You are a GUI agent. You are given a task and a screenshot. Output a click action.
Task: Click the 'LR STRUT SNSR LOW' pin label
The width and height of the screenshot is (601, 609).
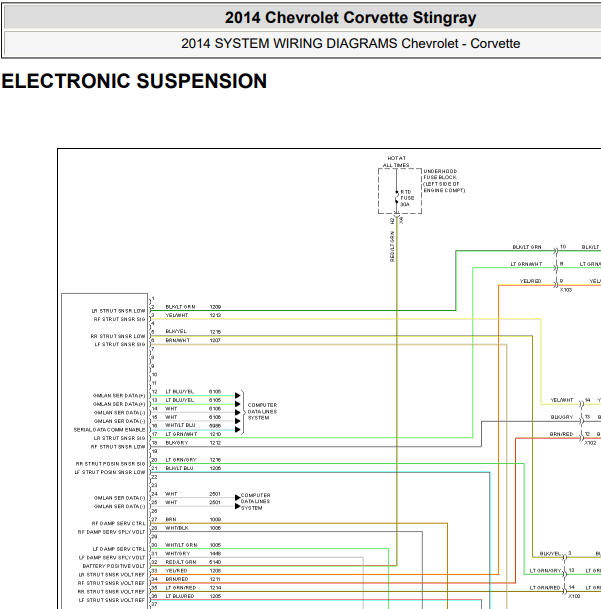[118, 311]
